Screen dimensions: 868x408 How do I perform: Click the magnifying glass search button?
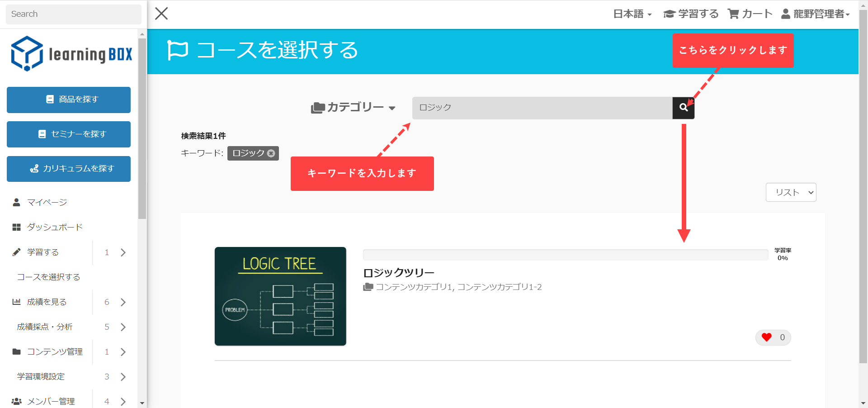[683, 108]
